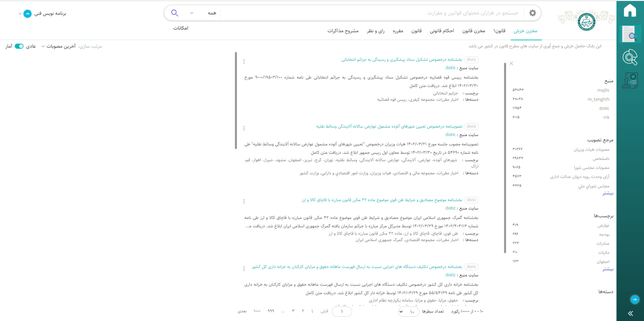Show more tags under برچسب‌ها (بیشتر)
Image resolution: width=644 pixels, height=321 pixels.
(608, 269)
